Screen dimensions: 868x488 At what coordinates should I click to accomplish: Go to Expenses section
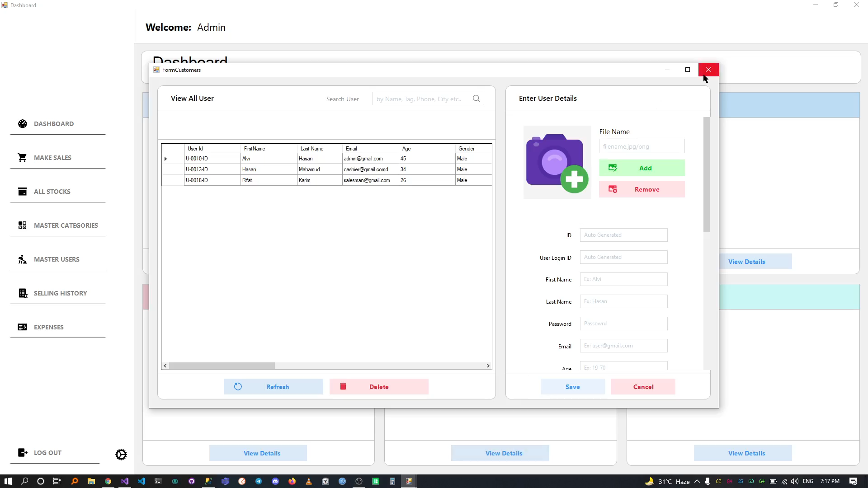(x=48, y=327)
